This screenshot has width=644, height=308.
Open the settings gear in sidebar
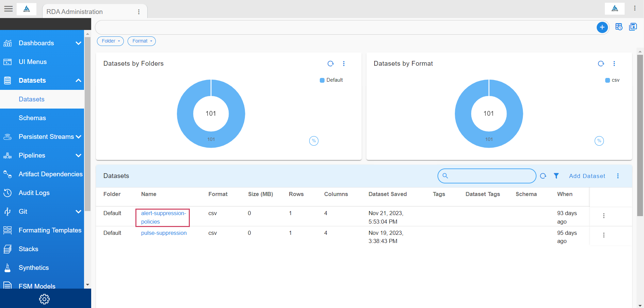(44, 299)
